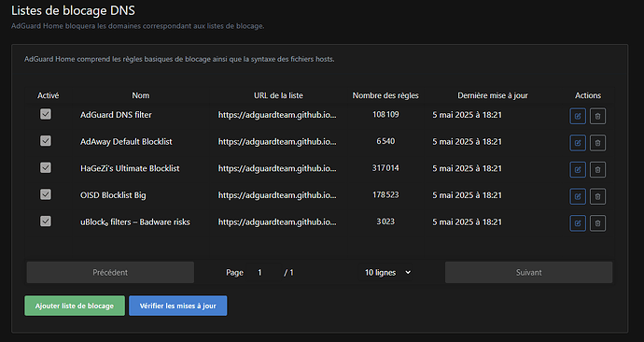Click the rule count 108 109
644x342 pixels.
pos(385,114)
